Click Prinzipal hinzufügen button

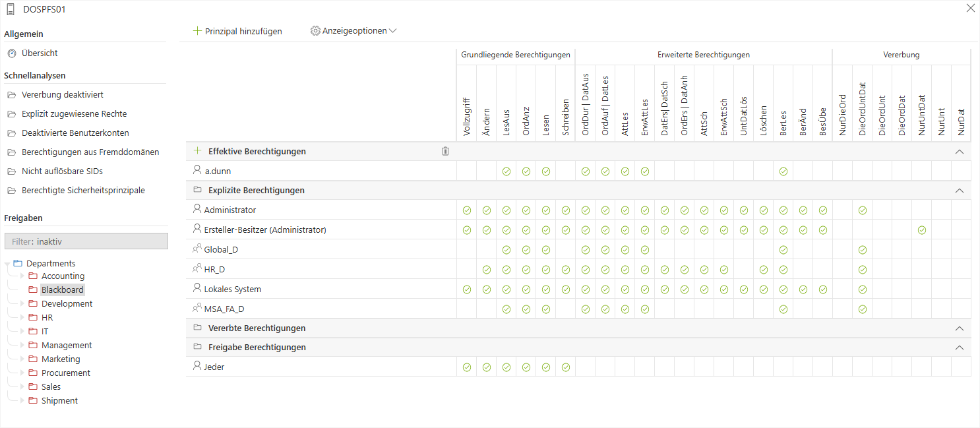click(x=237, y=31)
